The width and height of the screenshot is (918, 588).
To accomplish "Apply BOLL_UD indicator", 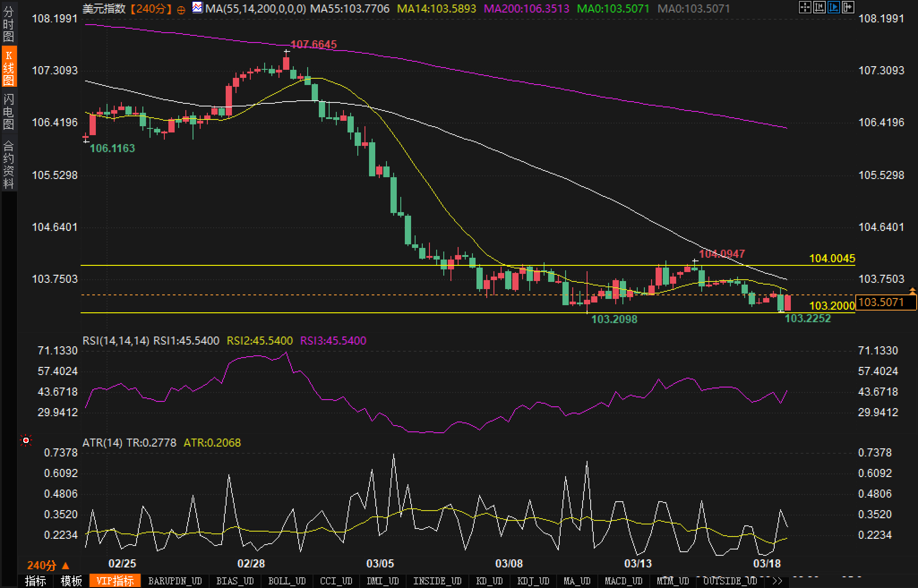I will [287, 581].
